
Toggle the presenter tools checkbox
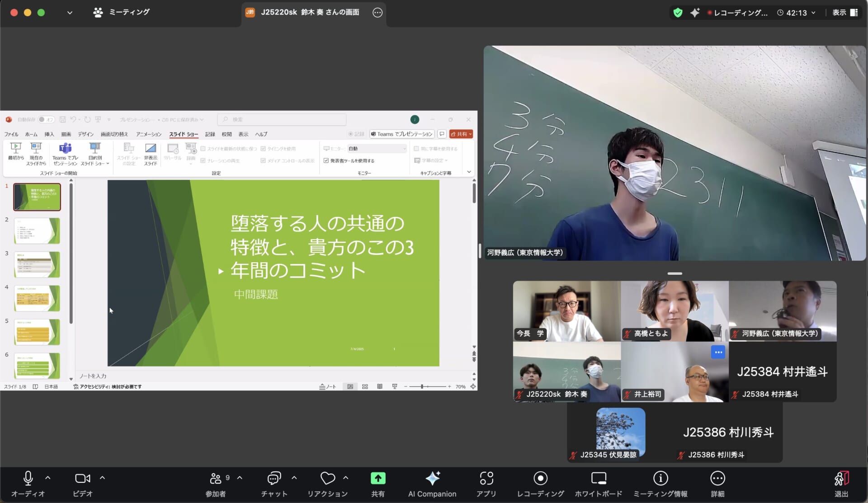coord(326,160)
